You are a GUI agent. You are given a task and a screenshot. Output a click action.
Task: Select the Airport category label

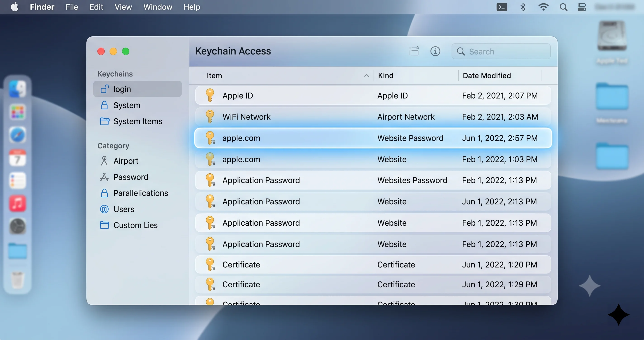(126, 161)
